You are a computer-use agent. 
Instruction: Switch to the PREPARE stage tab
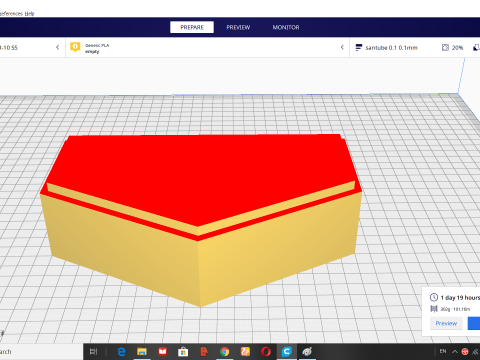click(192, 27)
